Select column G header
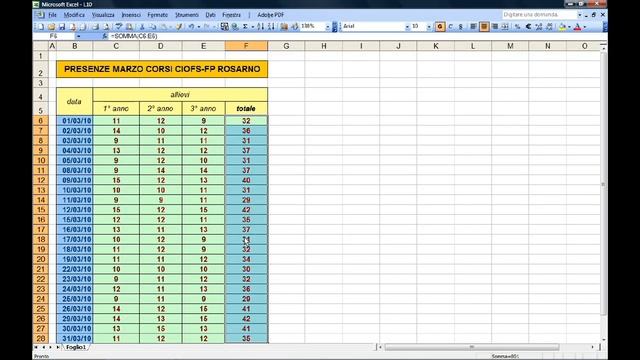 tap(286, 46)
